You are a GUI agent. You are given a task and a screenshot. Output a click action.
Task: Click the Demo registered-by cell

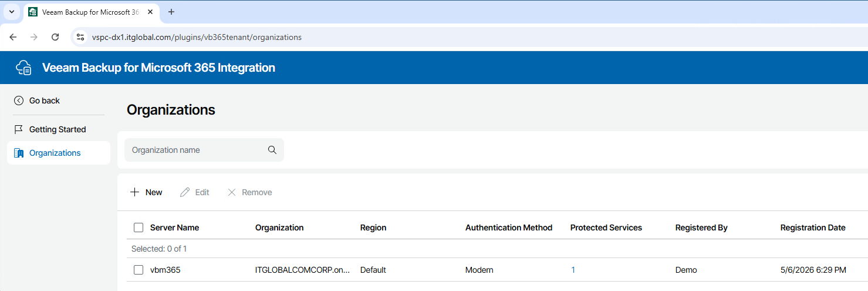(686, 270)
